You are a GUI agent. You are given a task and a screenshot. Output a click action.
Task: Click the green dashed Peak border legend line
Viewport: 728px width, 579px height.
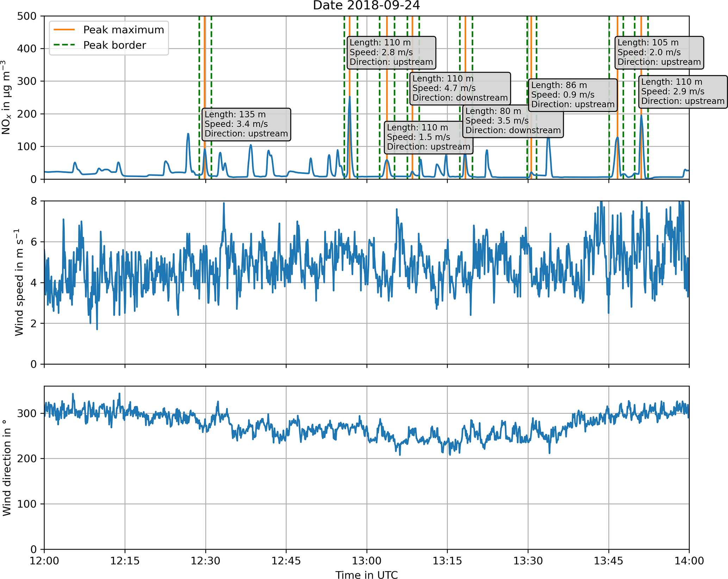click(64, 45)
